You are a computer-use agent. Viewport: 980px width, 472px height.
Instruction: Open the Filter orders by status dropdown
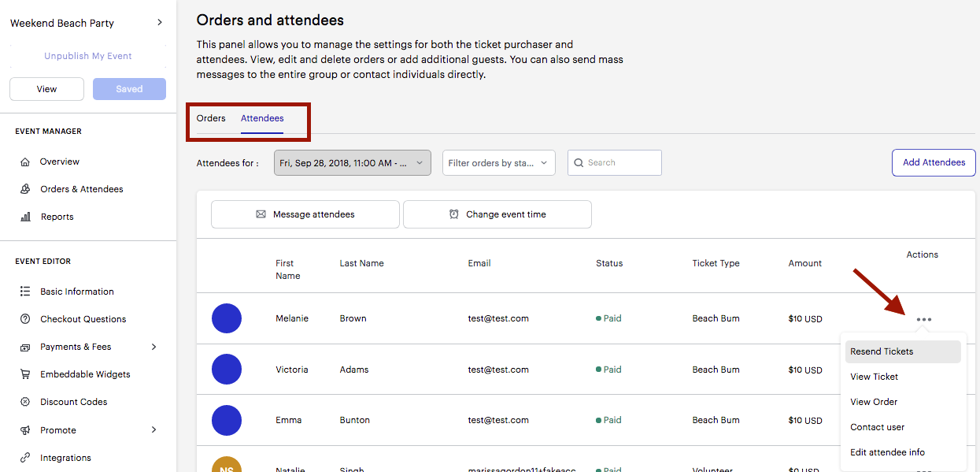pyautogui.click(x=498, y=163)
